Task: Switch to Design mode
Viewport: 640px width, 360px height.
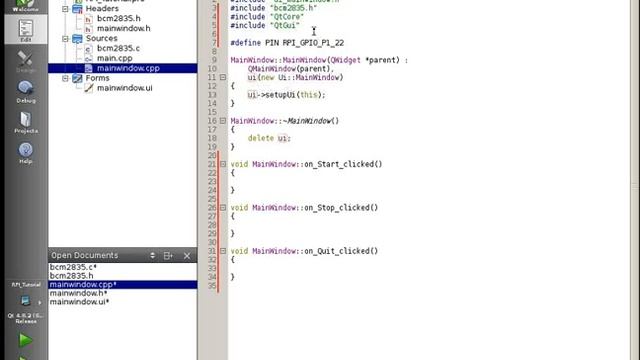Action: (25, 61)
